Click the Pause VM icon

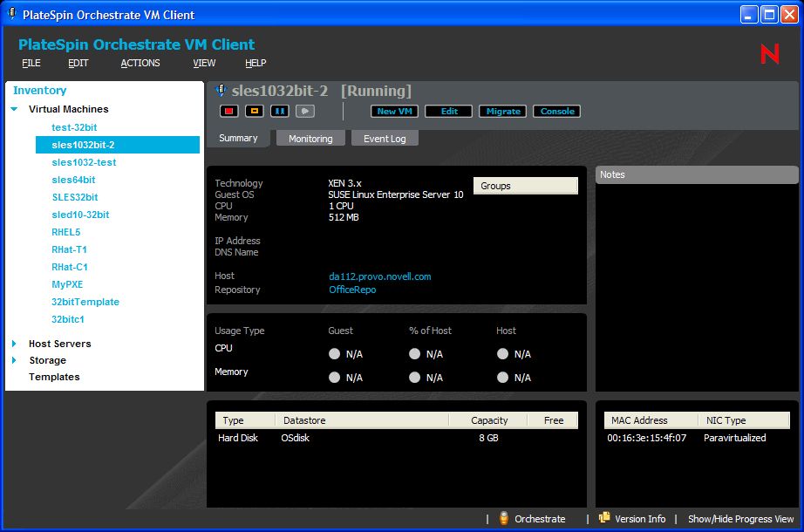click(279, 112)
